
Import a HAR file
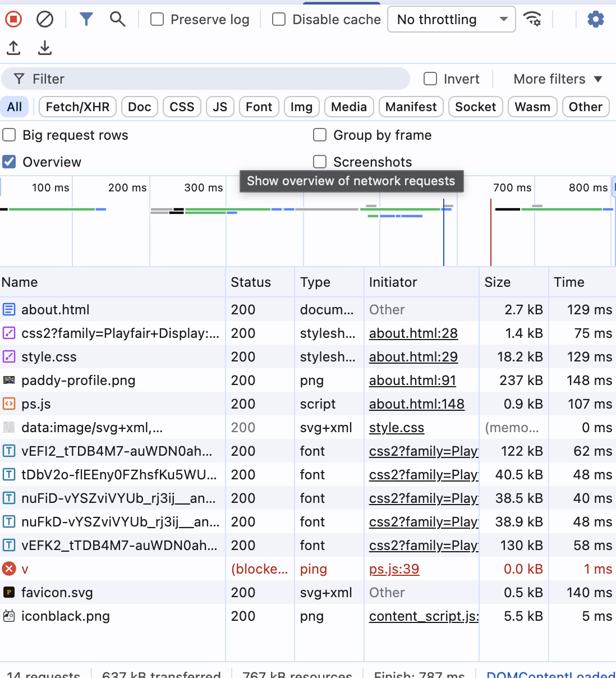[13, 48]
